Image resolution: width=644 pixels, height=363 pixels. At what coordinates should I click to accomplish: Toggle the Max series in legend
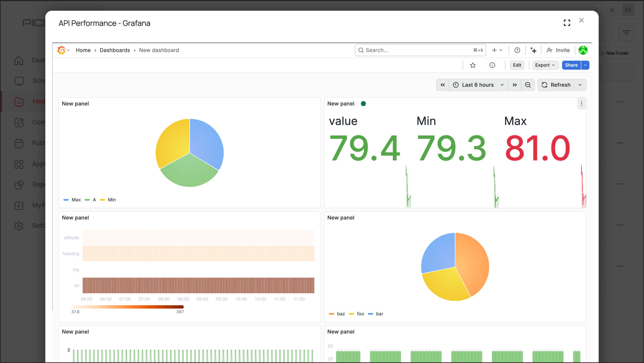[x=76, y=200]
